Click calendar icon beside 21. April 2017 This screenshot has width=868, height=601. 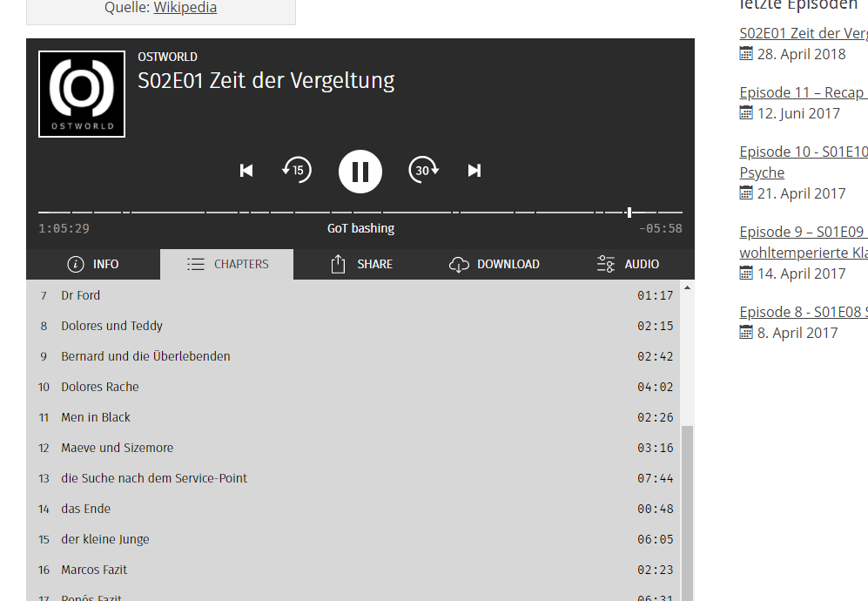pyautogui.click(x=746, y=193)
